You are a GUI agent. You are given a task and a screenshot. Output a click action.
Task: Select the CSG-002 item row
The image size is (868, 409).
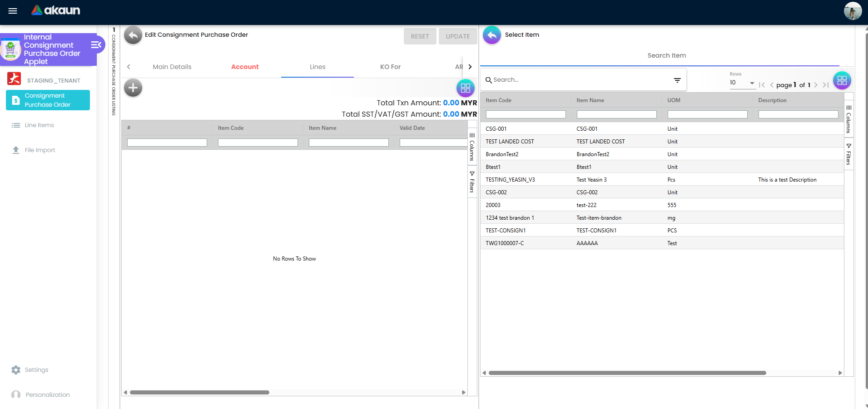(x=662, y=192)
